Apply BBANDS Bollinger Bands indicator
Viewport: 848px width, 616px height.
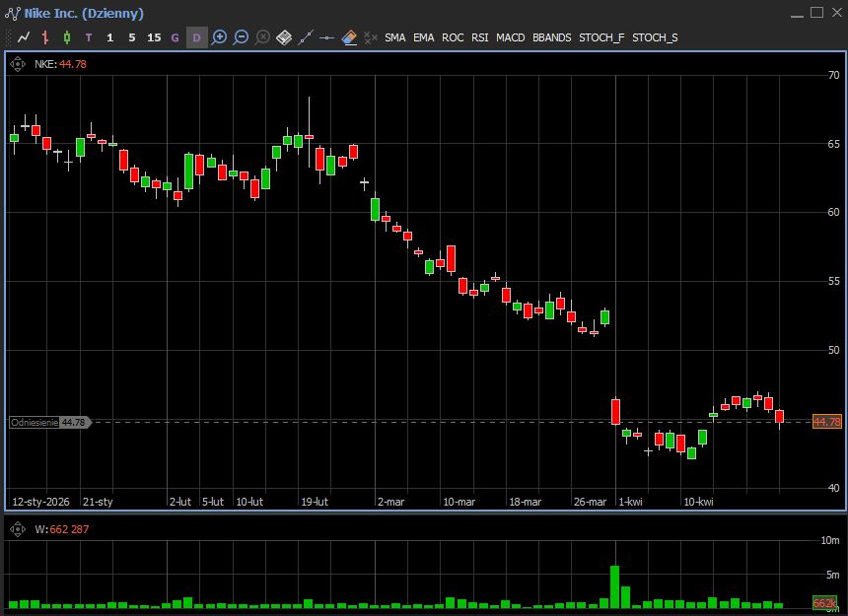click(x=551, y=37)
